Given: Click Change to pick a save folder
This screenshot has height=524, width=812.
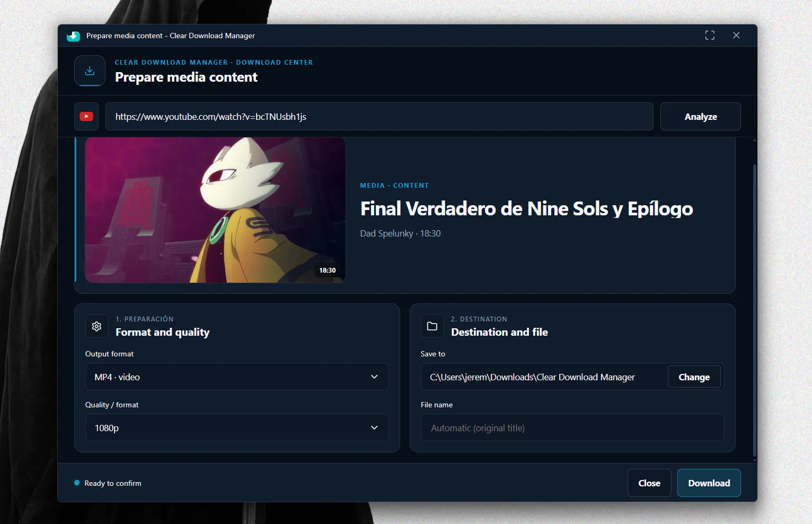Looking at the screenshot, I should pyautogui.click(x=694, y=377).
